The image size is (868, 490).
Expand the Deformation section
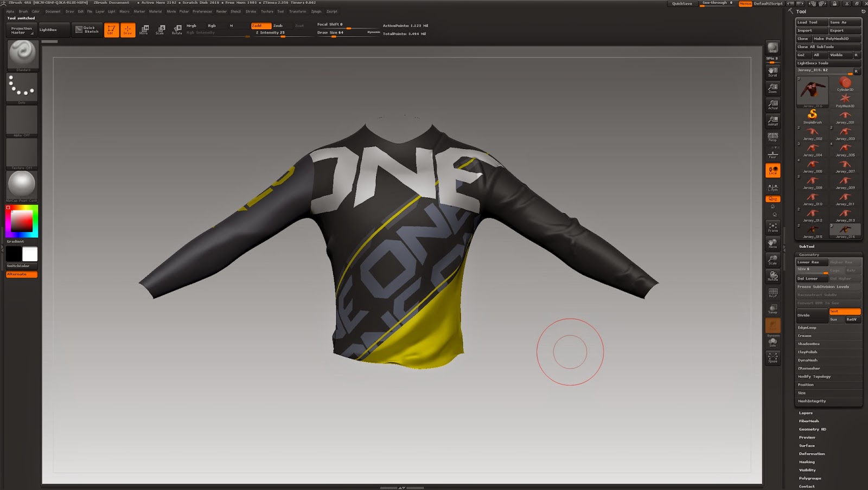point(812,454)
